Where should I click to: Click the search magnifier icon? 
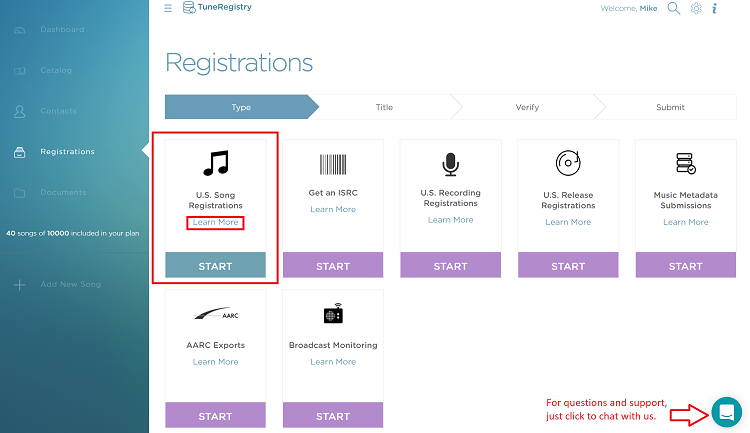click(x=673, y=8)
